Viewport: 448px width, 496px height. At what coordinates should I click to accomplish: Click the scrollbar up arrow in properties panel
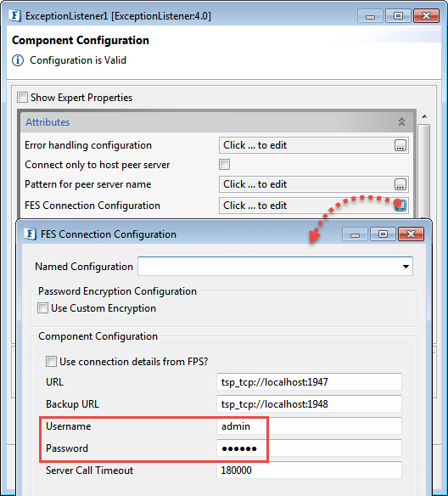pos(424,116)
